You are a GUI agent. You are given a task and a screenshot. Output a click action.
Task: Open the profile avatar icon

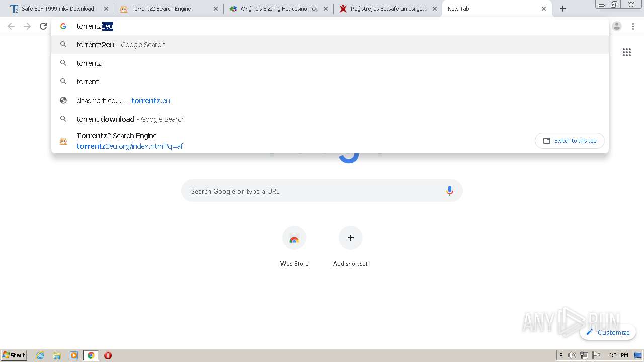pos(617,26)
